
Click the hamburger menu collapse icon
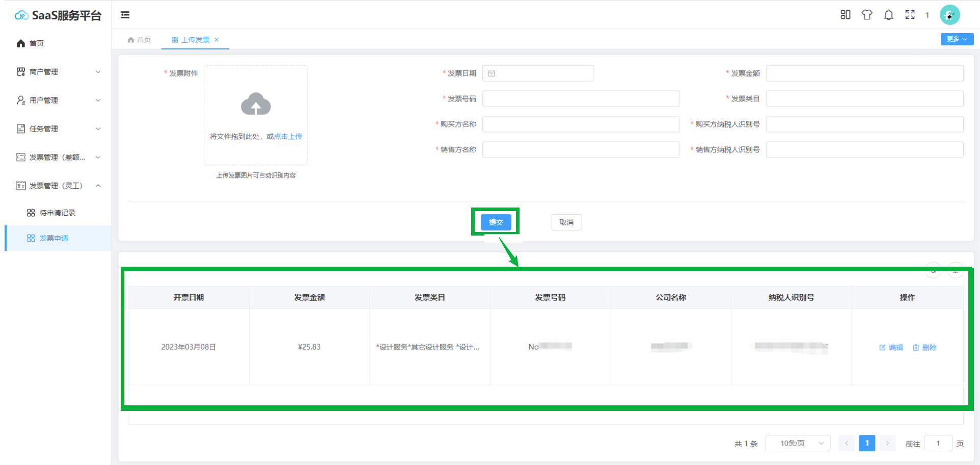point(125,15)
